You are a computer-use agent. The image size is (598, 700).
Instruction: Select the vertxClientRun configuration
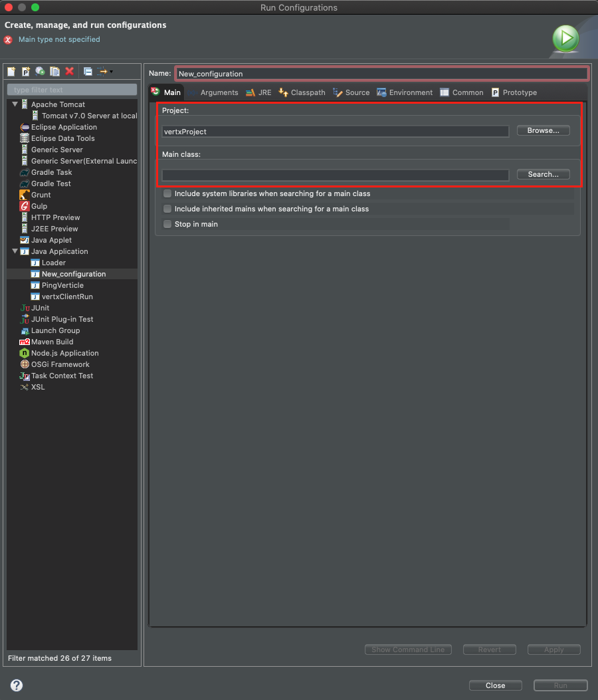[62, 296]
